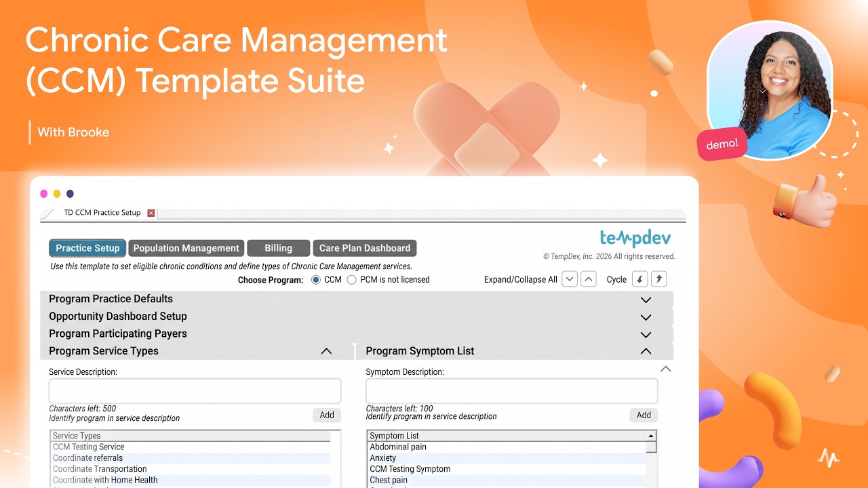The image size is (868, 488).
Task: Click the Symptom List scrollbar thumb
Action: [651, 447]
